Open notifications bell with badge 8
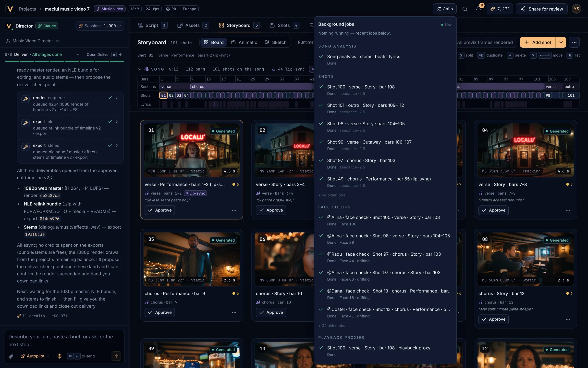This screenshot has height=368, width=588. click(x=478, y=9)
